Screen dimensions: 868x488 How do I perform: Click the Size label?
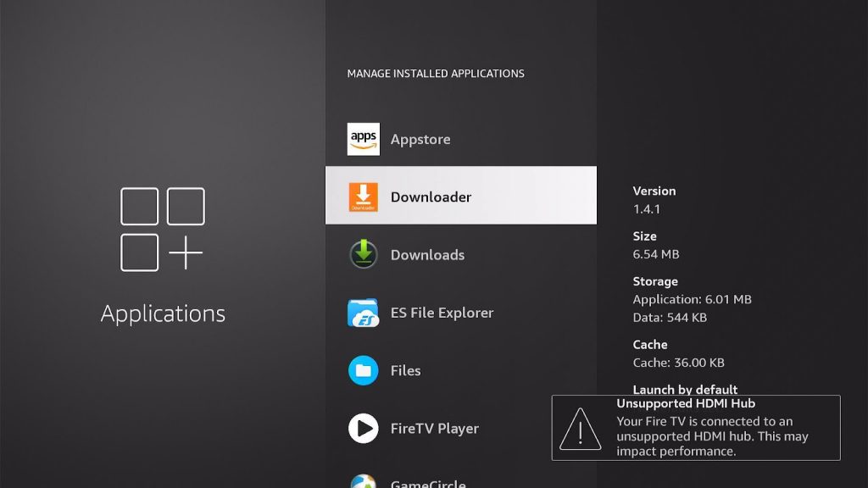pos(644,236)
